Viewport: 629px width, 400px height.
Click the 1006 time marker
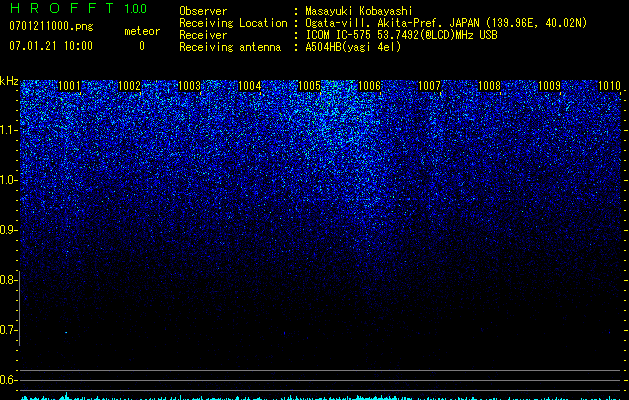369,86
